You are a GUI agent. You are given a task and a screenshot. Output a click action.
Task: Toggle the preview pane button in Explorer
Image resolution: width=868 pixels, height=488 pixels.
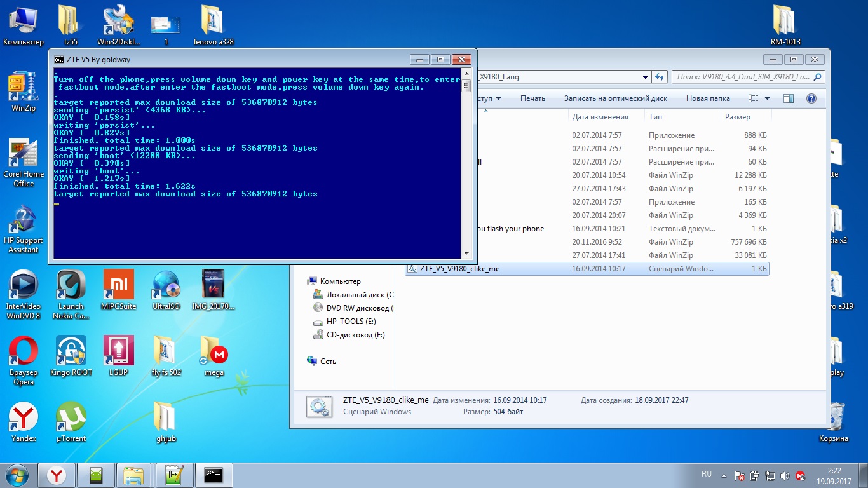click(x=788, y=98)
